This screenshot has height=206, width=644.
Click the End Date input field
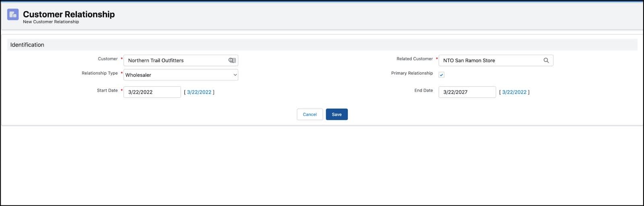pos(467,92)
